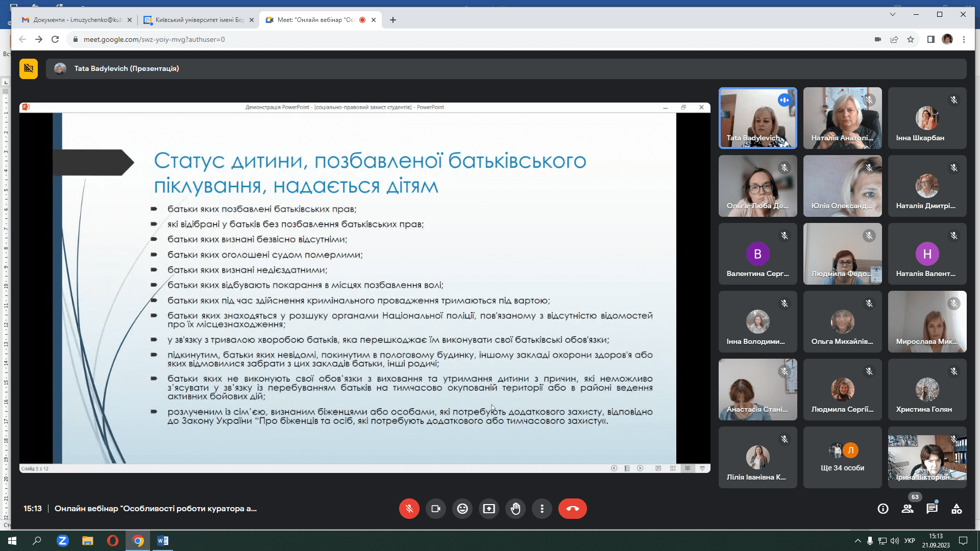View meeting details info icon
980x551 pixels.
pos(883,509)
